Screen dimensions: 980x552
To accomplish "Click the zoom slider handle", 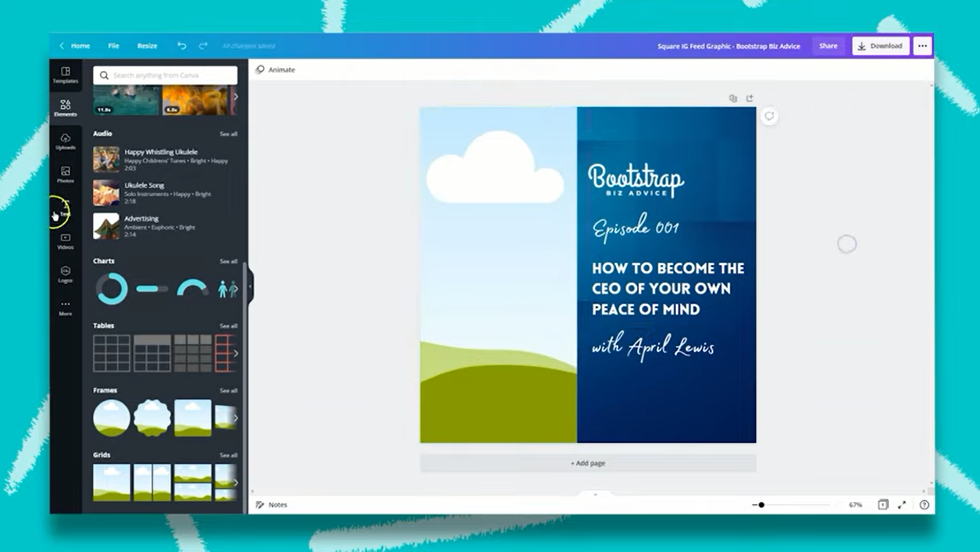I will click(x=761, y=505).
